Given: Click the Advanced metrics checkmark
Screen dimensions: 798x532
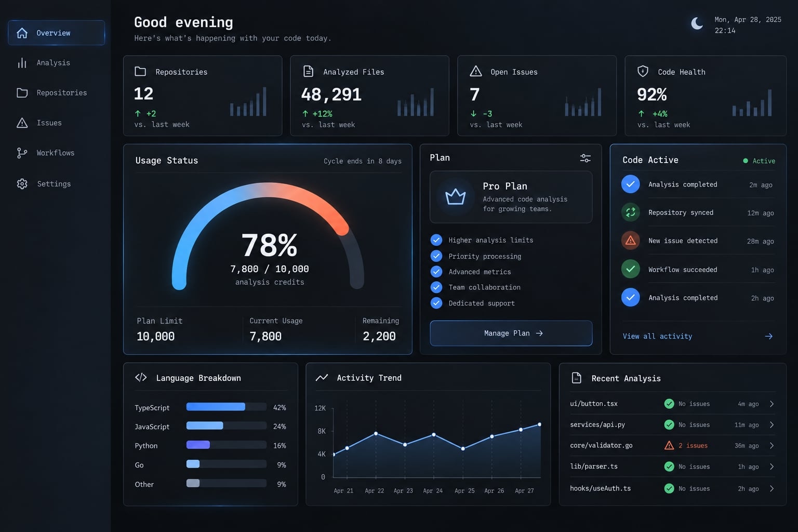Looking at the screenshot, I should point(436,272).
